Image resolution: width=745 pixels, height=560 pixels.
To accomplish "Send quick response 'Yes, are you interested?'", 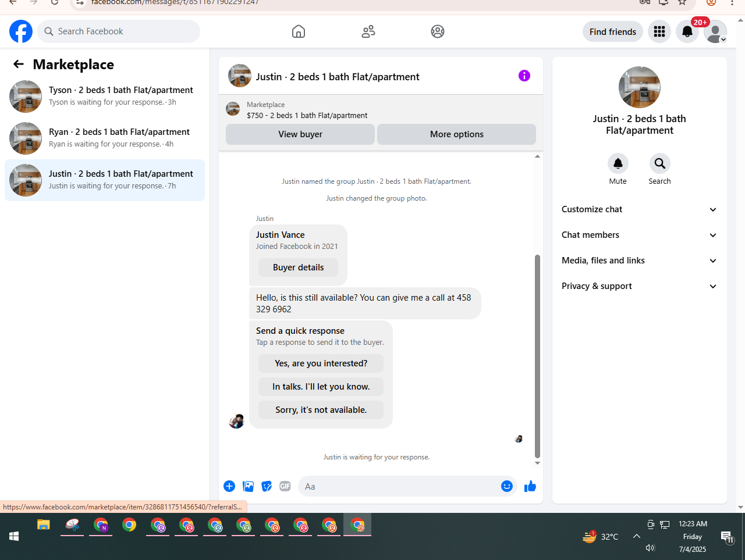I will (321, 363).
